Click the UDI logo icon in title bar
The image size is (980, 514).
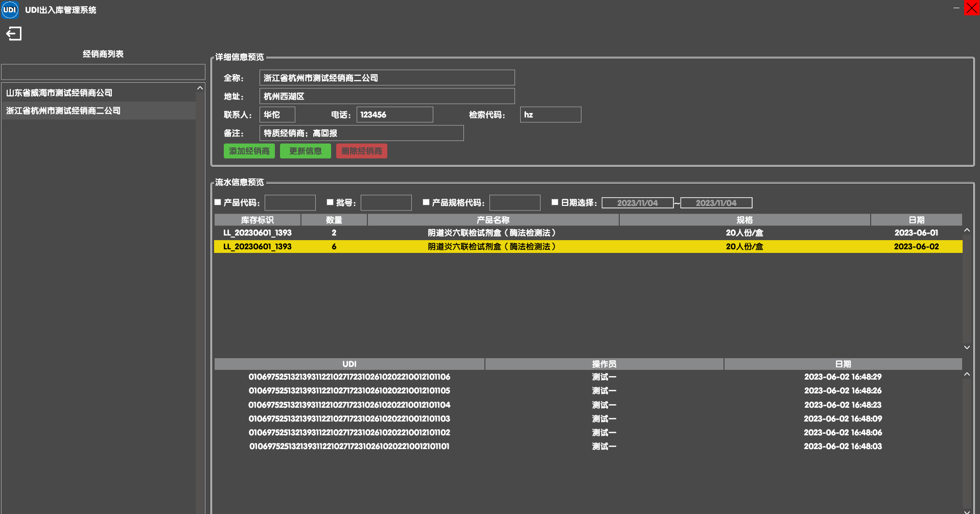click(x=10, y=10)
